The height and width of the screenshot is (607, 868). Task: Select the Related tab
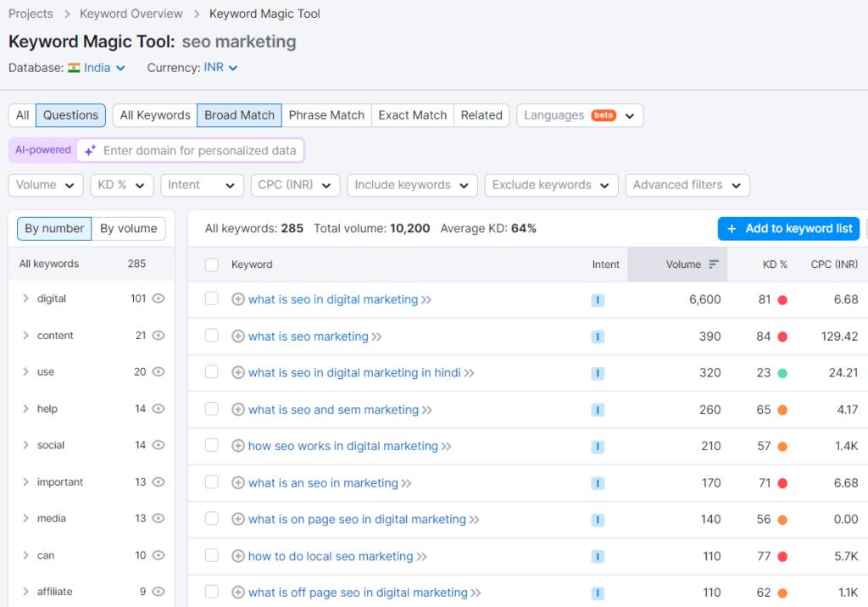481,115
